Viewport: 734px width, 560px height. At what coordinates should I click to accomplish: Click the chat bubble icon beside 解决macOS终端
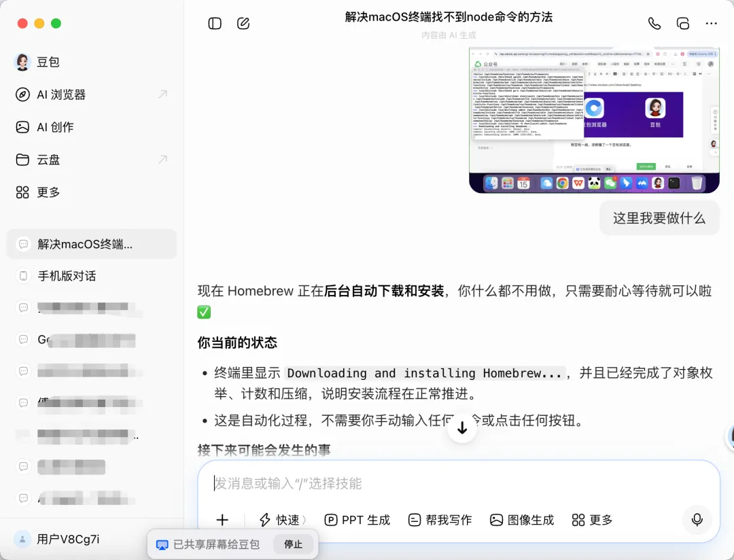coord(23,244)
